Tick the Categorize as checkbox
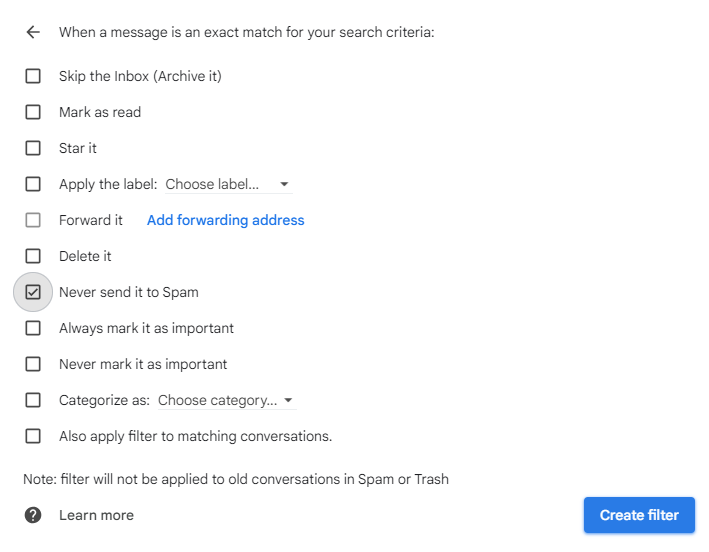This screenshot has height=552, width=709. [x=33, y=400]
